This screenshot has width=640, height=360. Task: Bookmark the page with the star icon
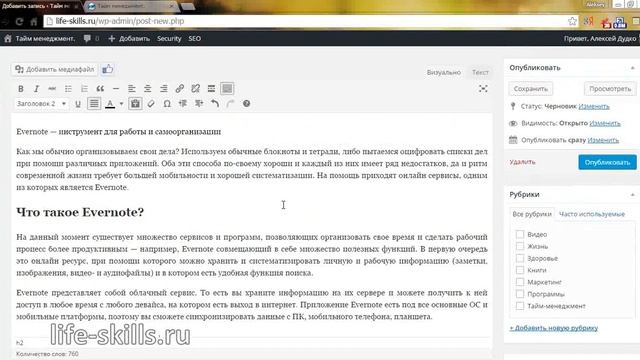click(572, 21)
